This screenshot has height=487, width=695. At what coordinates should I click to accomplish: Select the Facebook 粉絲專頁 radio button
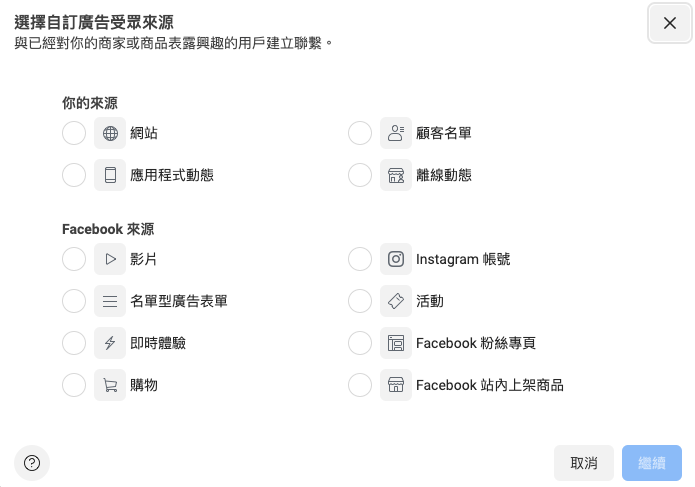(x=360, y=343)
